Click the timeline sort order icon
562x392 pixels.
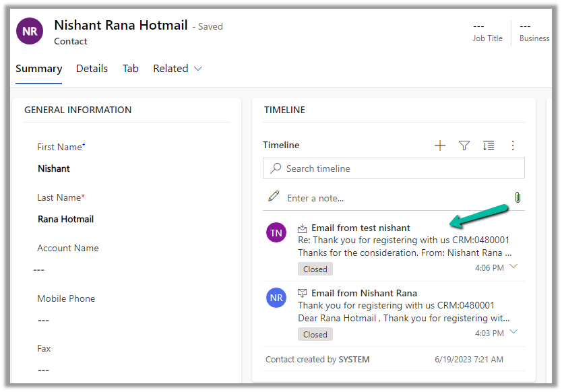(489, 145)
